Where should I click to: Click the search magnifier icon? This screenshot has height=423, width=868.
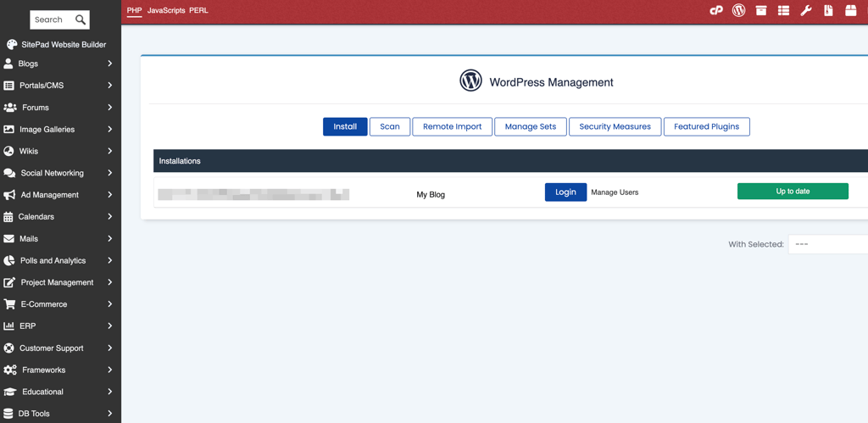point(81,20)
